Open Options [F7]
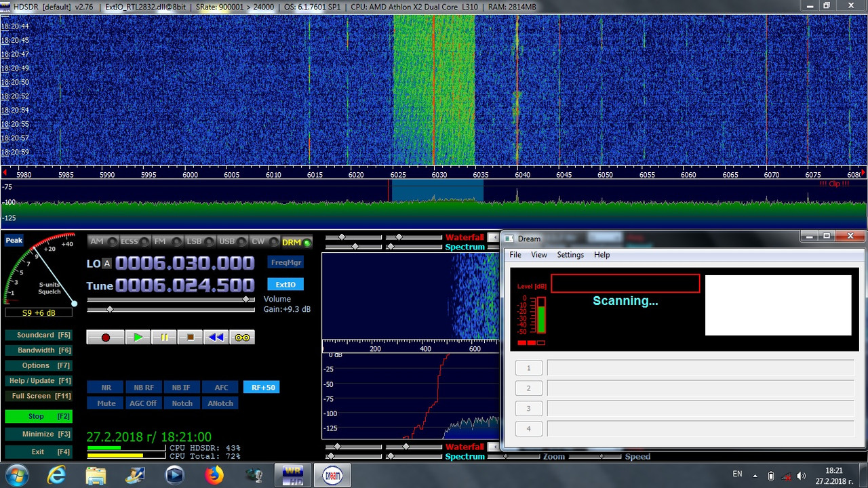Image resolution: width=868 pixels, height=488 pixels. click(x=39, y=365)
